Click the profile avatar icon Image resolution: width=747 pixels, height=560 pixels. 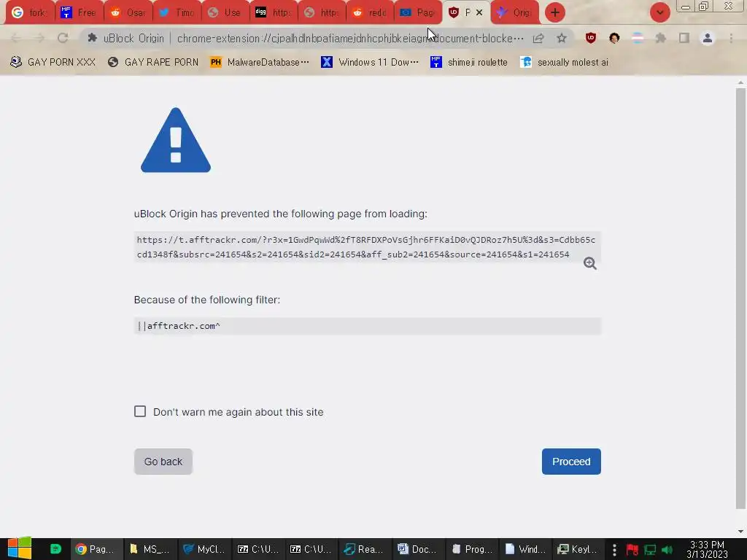708,38
